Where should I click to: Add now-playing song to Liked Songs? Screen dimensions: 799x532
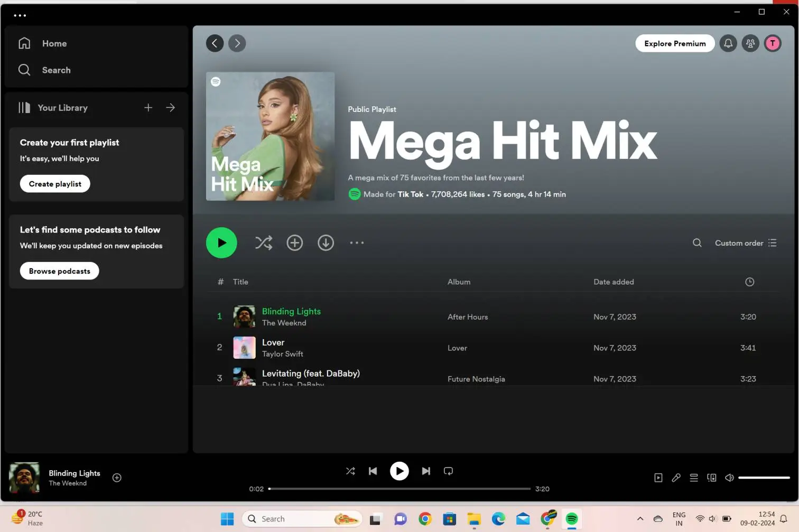point(117,478)
